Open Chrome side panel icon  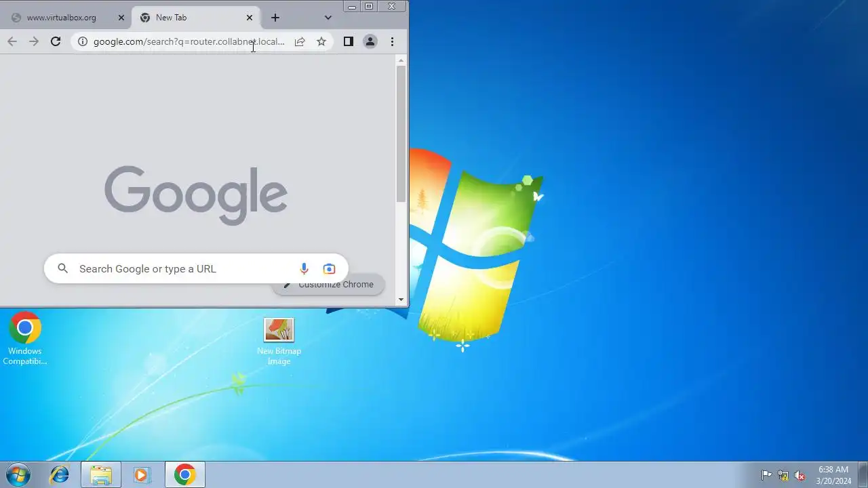348,41
